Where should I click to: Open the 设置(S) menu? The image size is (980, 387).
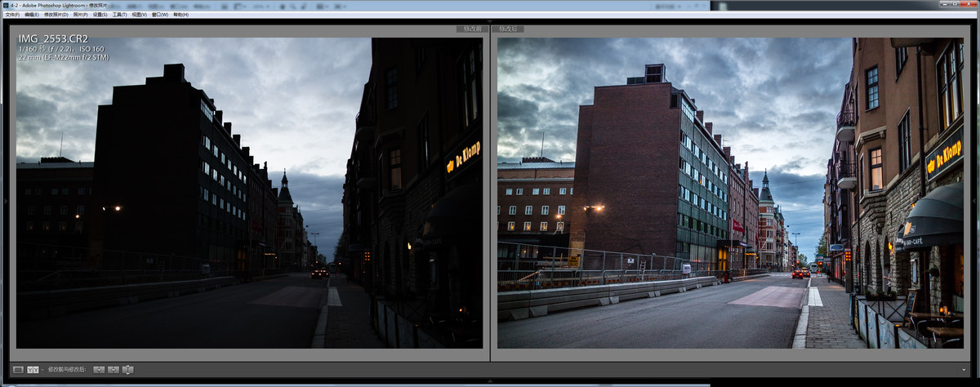pos(100,15)
